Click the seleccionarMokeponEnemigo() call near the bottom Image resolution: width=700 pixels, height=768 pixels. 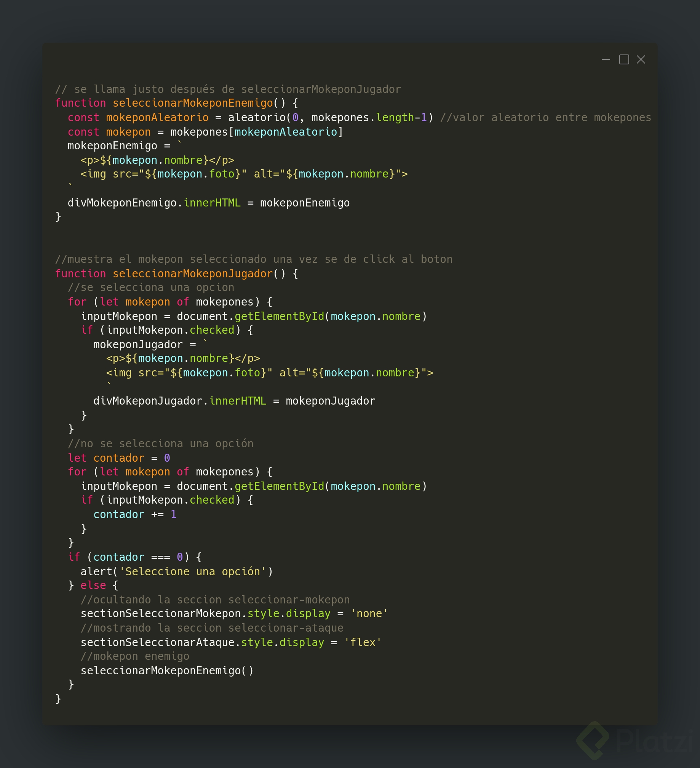167,670
